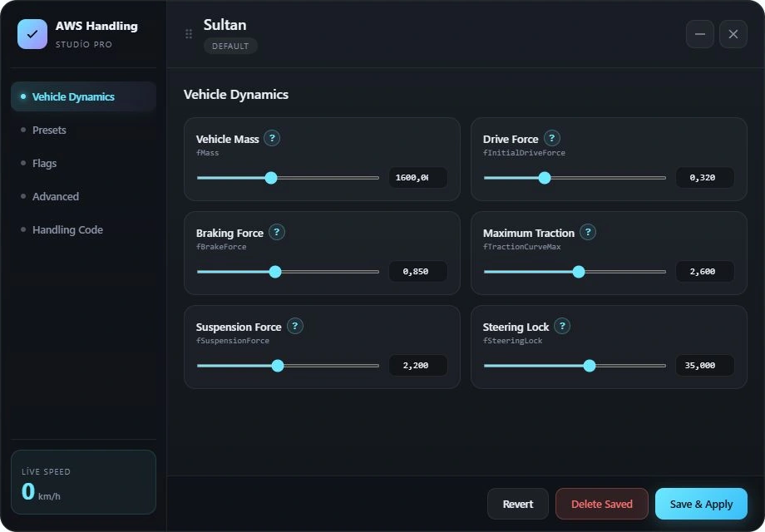The width and height of the screenshot is (765, 532).
Task: Show help for Braking Force
Action: point(277,232)
